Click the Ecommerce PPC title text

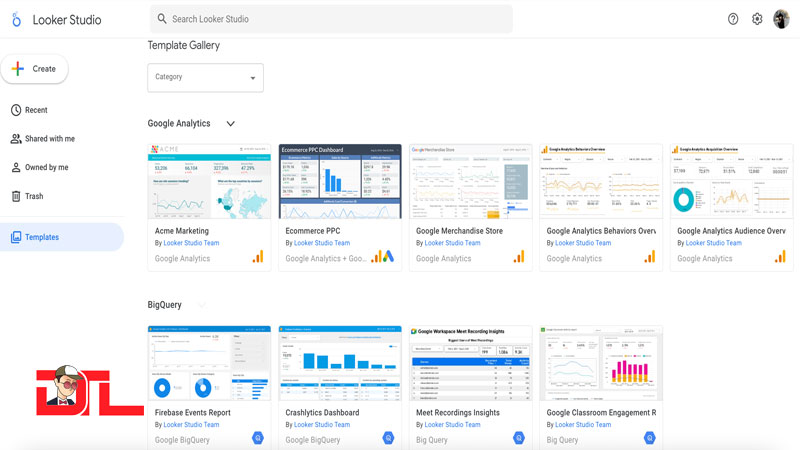(313, 231)
